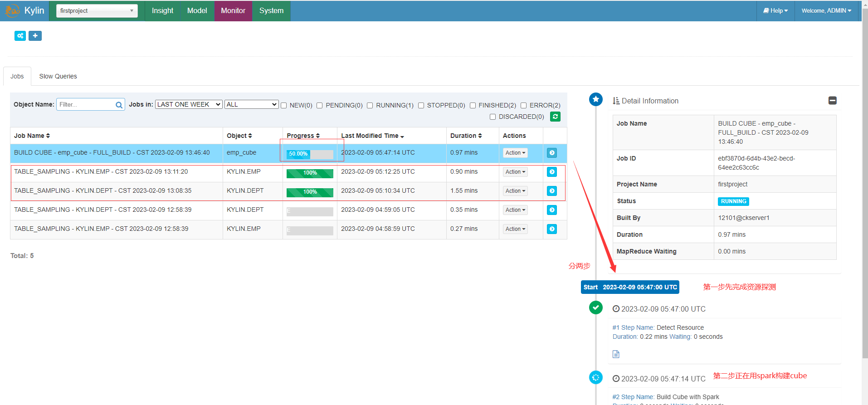Viewport: 868px width, 405px height.
Task: Open Action dropdown for KYLIN.DEPT 13:08:35 job
Action: [515, 191]
